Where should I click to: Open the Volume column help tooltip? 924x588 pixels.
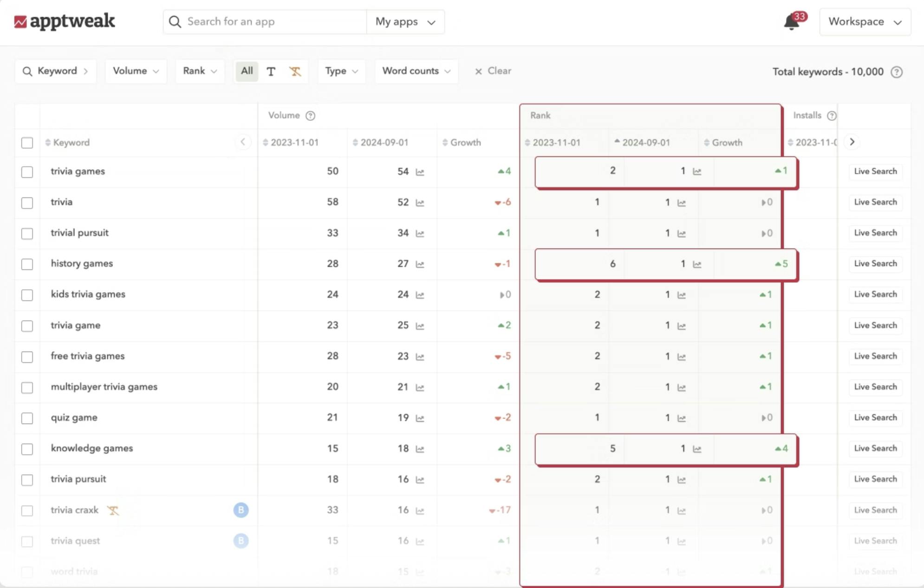[x=310, y=116]
